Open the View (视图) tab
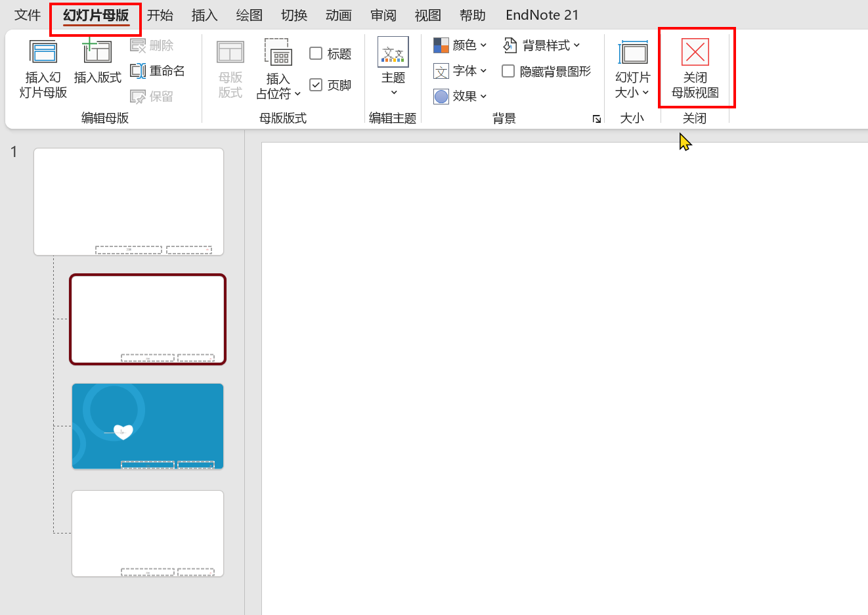The width and height of the screenshot is (868, 615). 427,15
